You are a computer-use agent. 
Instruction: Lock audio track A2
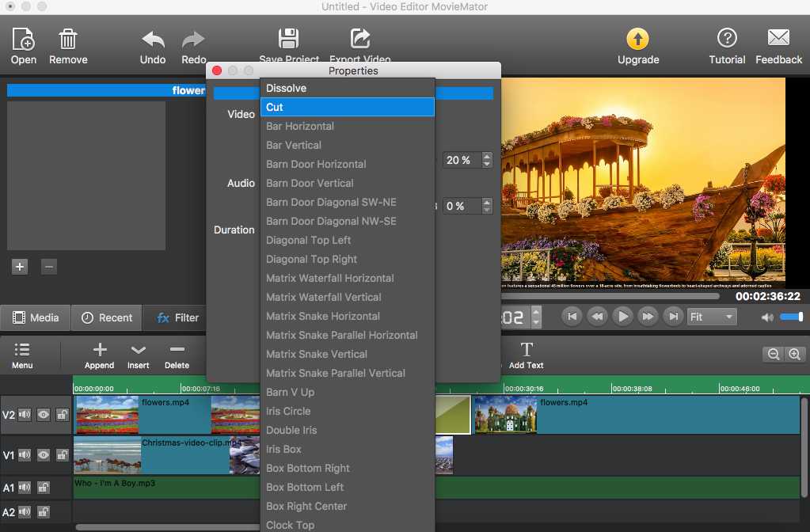pos(44,512)
